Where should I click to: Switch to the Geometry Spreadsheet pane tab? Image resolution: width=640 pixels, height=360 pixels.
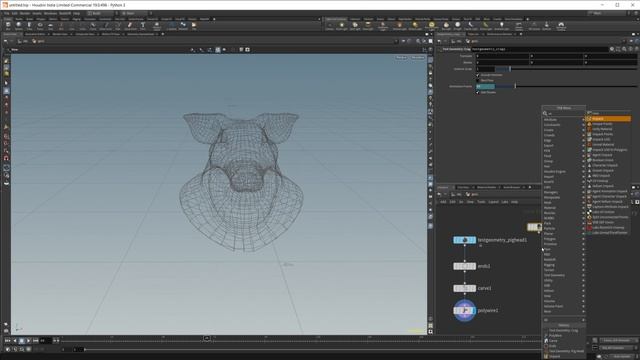[140, 34]
